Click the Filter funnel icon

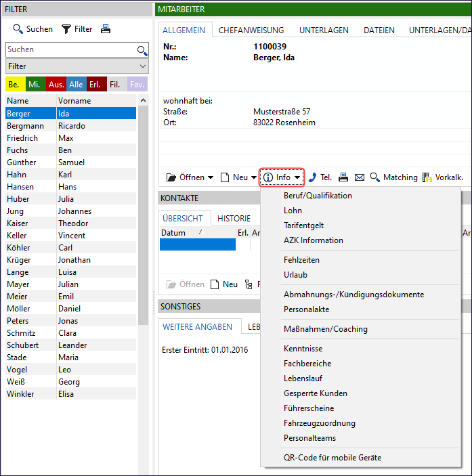(x=66, y=29)
